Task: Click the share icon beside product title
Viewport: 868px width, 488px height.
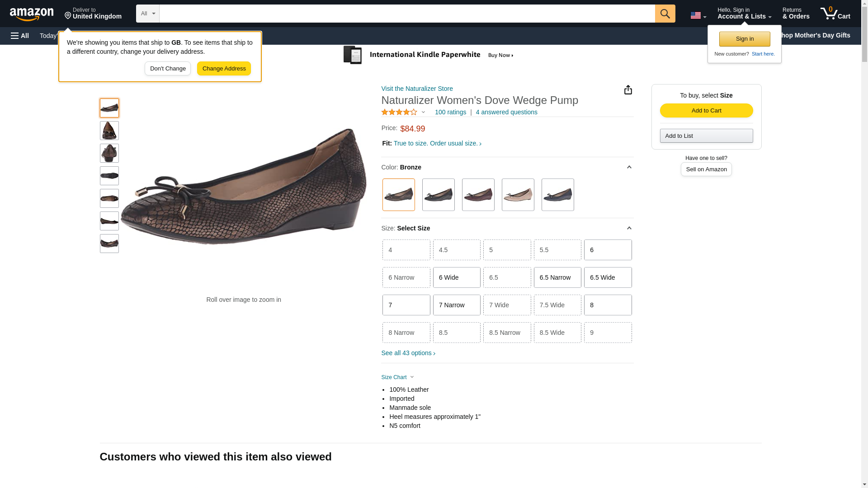Action: coord(628,90)
